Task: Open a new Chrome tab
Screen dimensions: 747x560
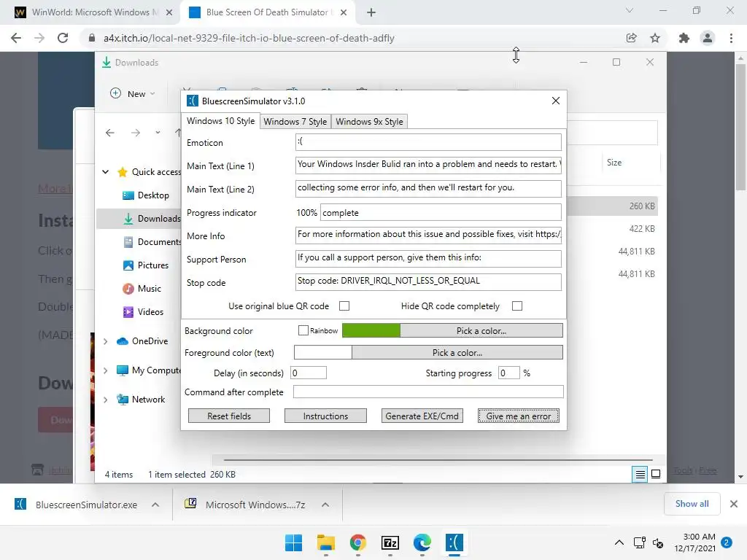Action: 371,12
